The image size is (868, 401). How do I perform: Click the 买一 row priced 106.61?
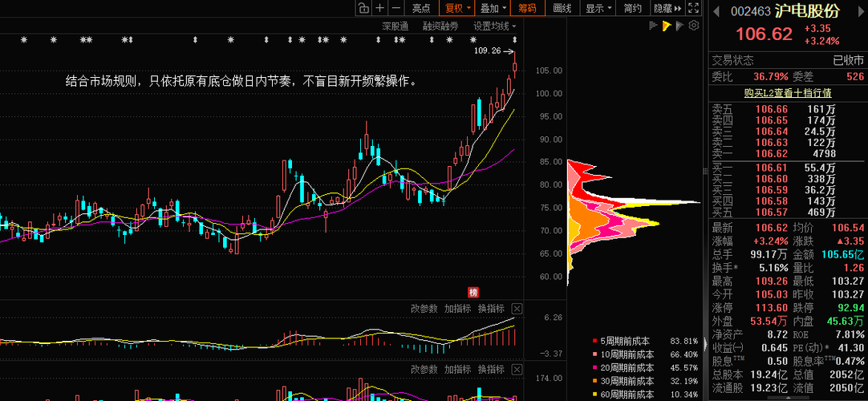point(788,168)
